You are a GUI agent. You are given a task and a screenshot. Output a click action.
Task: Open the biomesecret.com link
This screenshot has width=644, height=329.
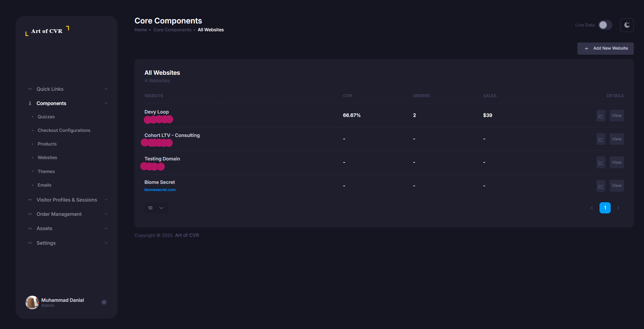tap(160, 190)
